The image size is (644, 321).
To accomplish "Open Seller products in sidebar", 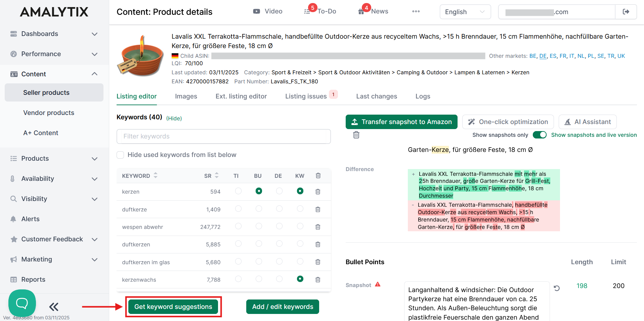I will [54, 92].
